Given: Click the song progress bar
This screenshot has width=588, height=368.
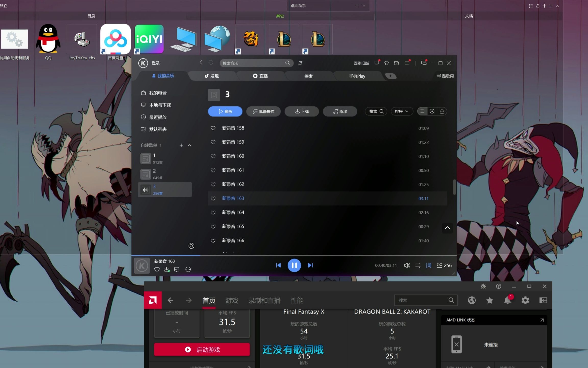Looking at the screenshot, I should click(294, 255).
